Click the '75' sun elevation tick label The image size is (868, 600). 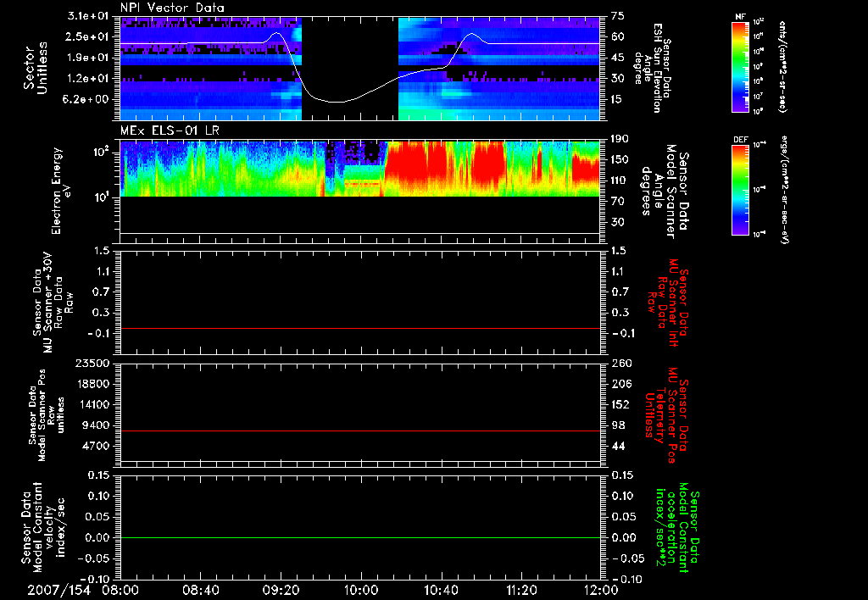[x=618, y=16]
